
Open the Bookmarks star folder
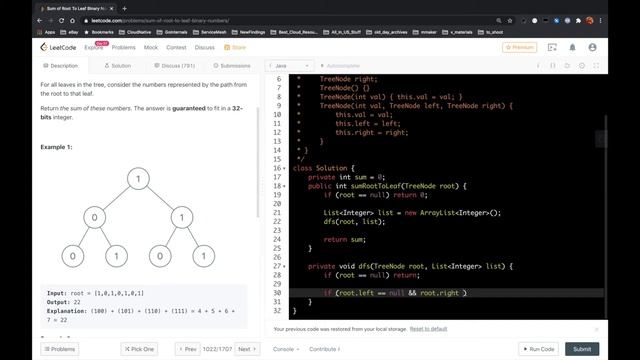click(x=99, y=32)
